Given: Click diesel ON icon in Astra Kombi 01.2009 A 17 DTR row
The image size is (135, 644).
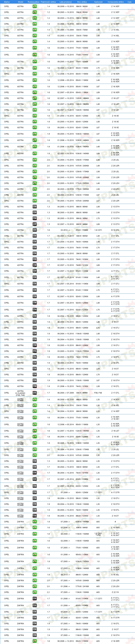Looking at the screenshot, I should coord(35,492).
